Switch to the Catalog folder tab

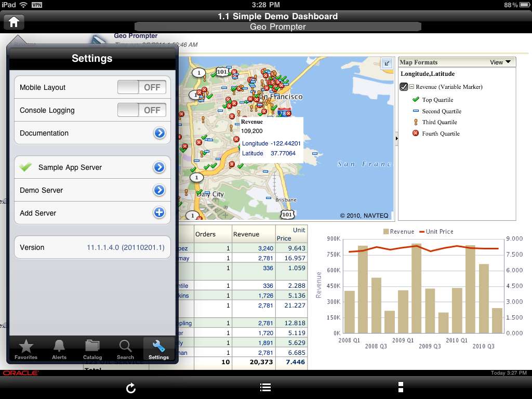[x=92, y=349]
